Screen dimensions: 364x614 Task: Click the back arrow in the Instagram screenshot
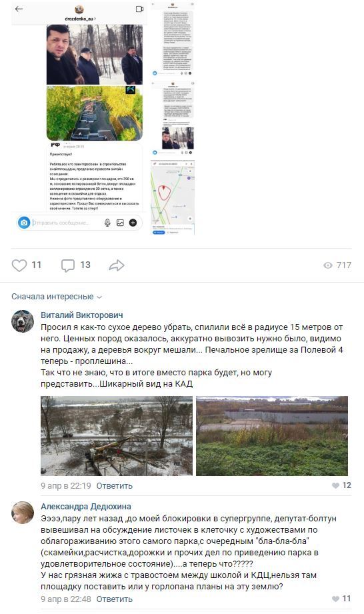pyautogui.click(x=19, y=9)
